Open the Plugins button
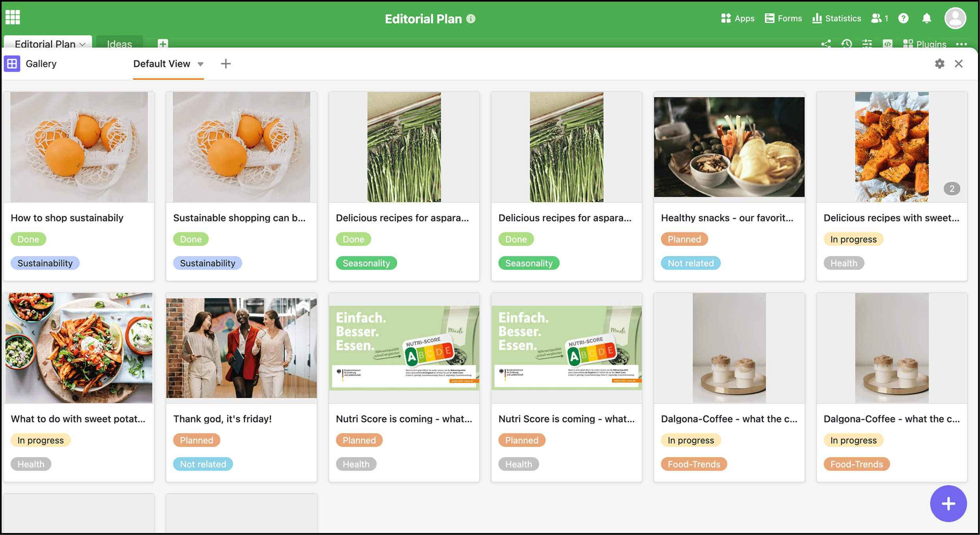The image size is (980, 535). coord(924,44)
